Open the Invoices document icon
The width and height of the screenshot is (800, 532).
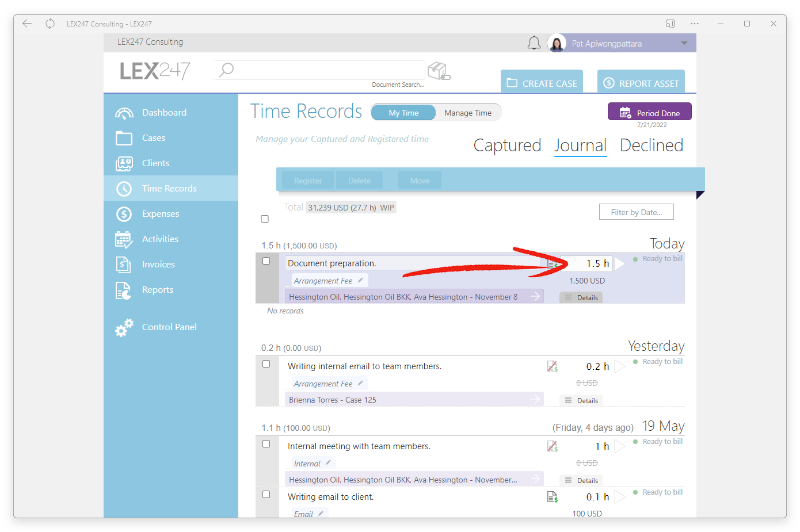(124, 265)
